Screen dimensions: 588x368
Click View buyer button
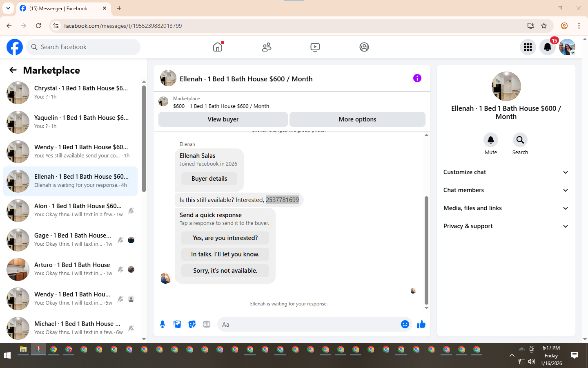223,119
